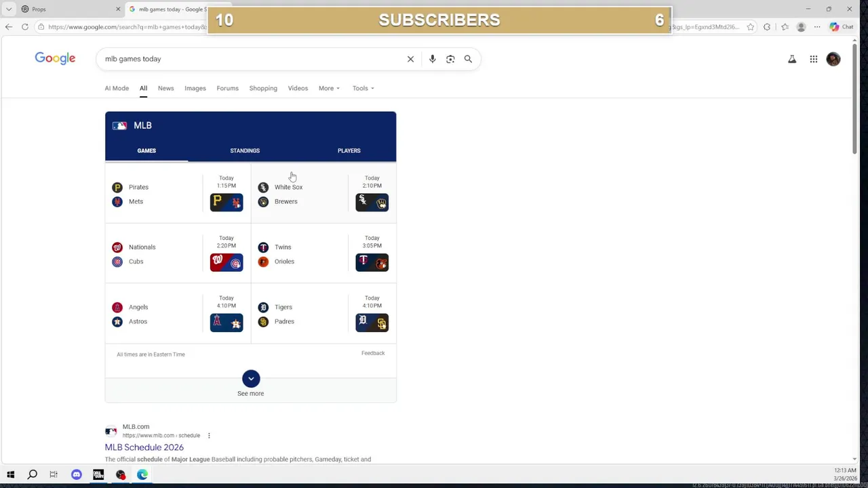The image size is (868, 488).
Task: Open Edge Copilot Chat button
Action: 841,27
